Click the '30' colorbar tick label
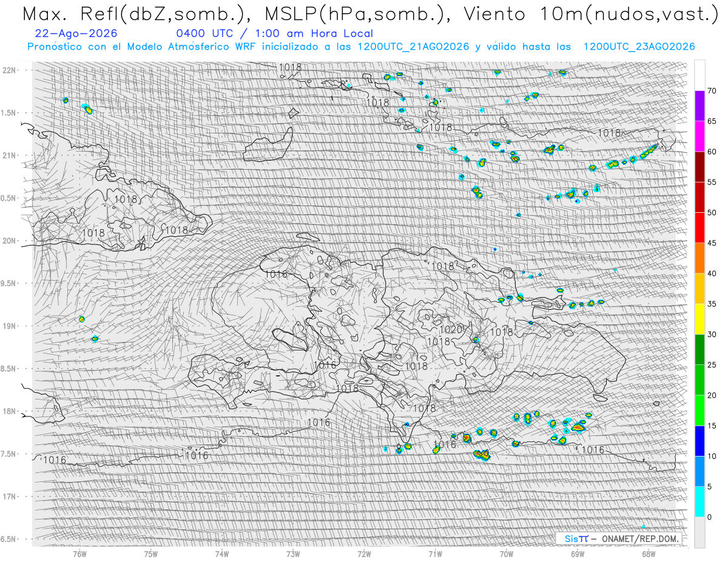 pos(712,335)
